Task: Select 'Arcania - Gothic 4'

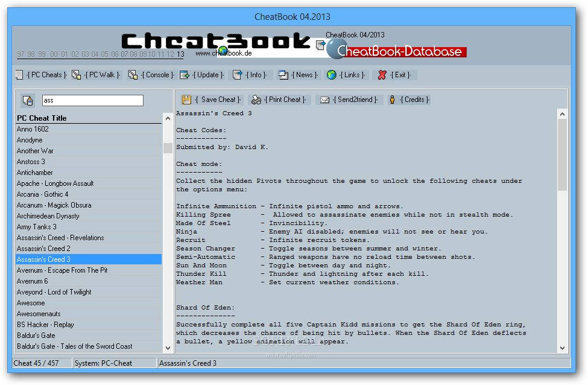Action: coord(89,194)
